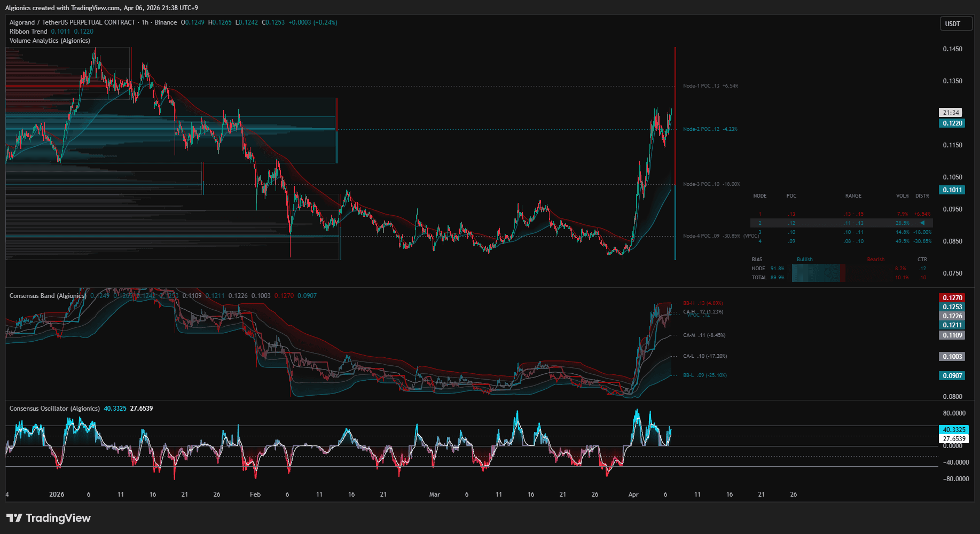Click the Node-3 POC .10 level label
Screen dimensions: 980x534
click(x=711, y=184)
